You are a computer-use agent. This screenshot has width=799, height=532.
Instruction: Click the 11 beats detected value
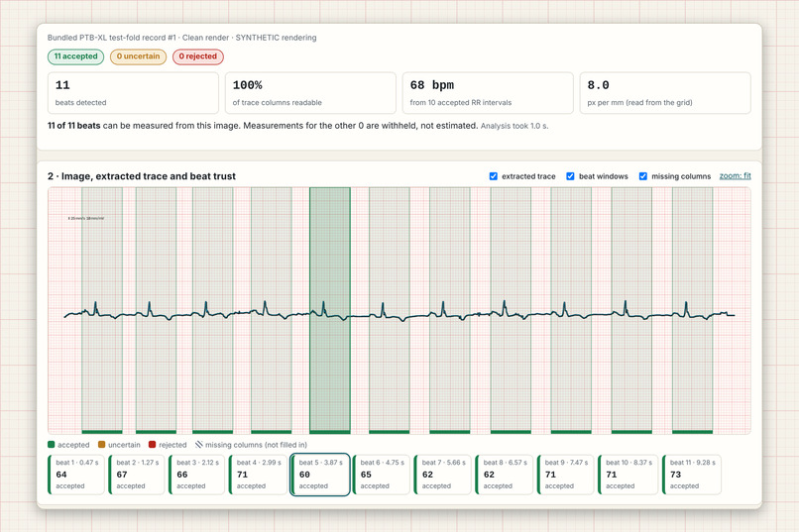[x=62, y=85]
